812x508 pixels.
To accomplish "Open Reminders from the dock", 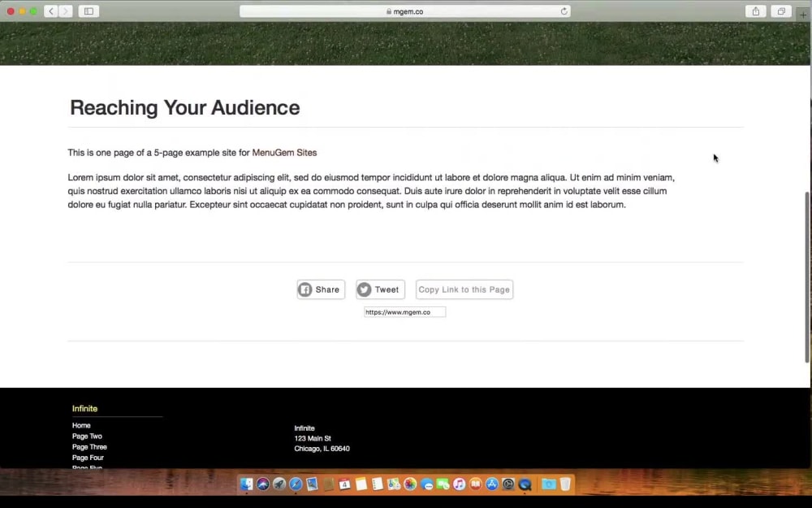I will click(x=377, y=484).
